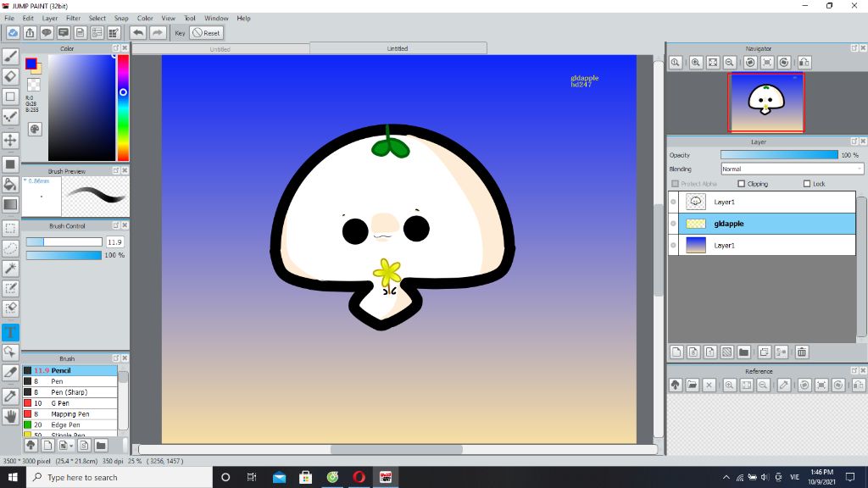Click the brush folder icon in Brush panel
The width and height of the screenshot is (868, 488).
click(x=101, y=446)
